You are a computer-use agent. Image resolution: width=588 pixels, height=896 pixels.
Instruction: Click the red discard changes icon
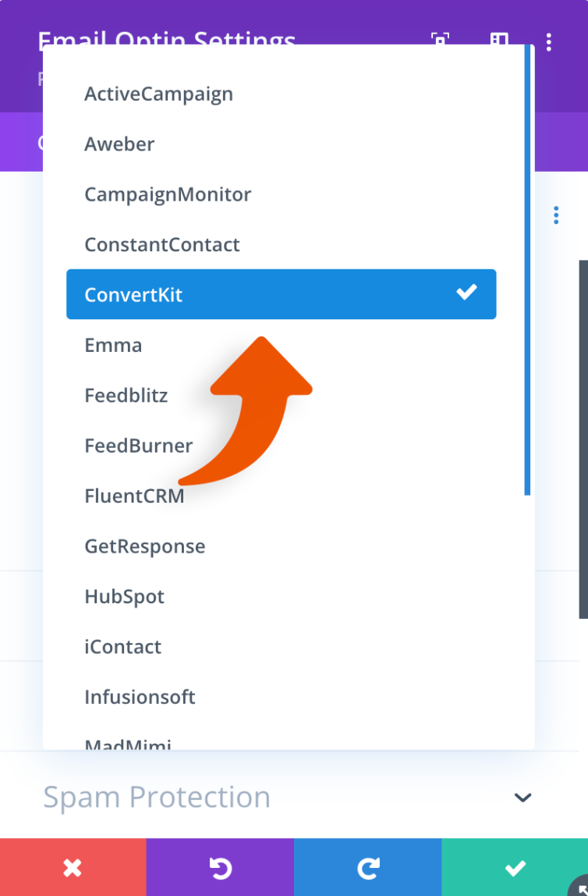(73, 867)
